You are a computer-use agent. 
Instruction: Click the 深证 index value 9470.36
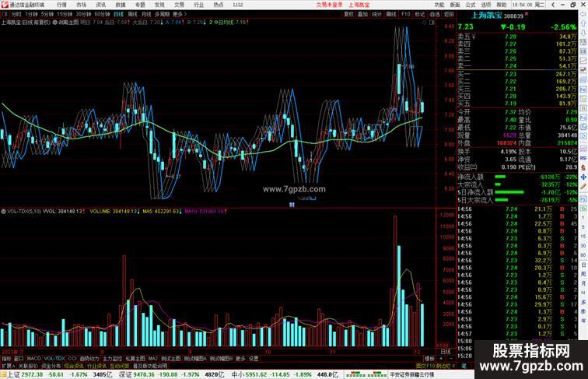(144, 374)
